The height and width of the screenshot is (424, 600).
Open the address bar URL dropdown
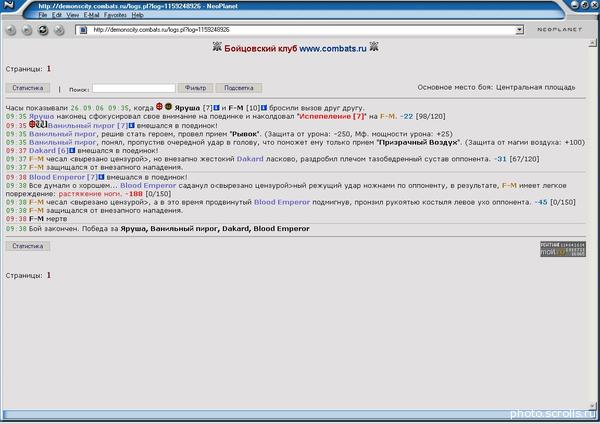(x=519, y=30)
